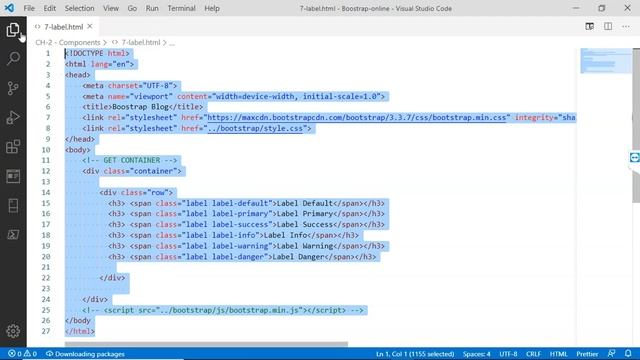
Task: Open the Selection menu
Action: point(79,8)
